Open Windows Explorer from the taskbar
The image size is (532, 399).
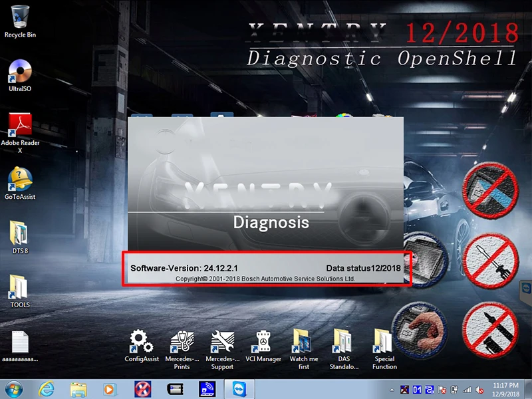(x=78, y=389)
